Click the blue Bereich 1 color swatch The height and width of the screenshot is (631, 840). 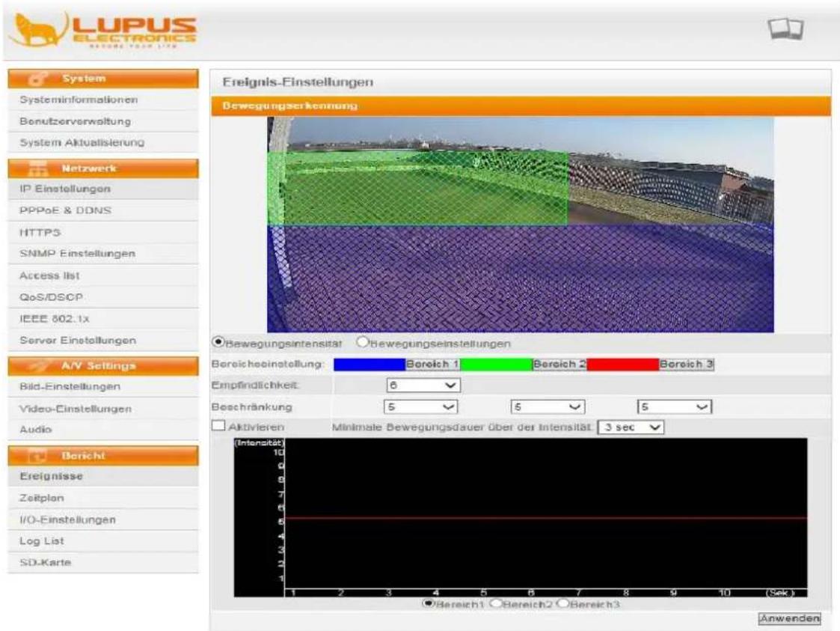click(x=370, y=364)
